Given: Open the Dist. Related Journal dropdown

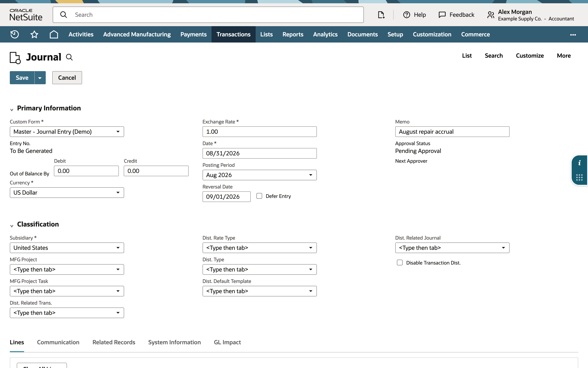Looking at the screenshot, I should 452,248.
